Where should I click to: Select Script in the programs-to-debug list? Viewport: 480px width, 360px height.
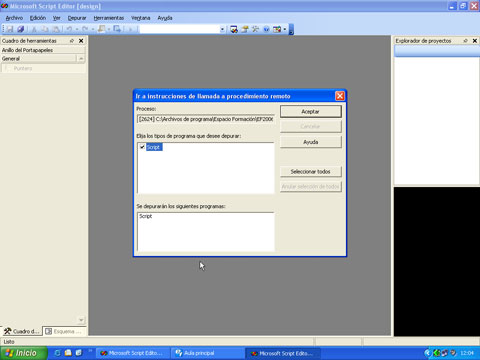point(154,147)
